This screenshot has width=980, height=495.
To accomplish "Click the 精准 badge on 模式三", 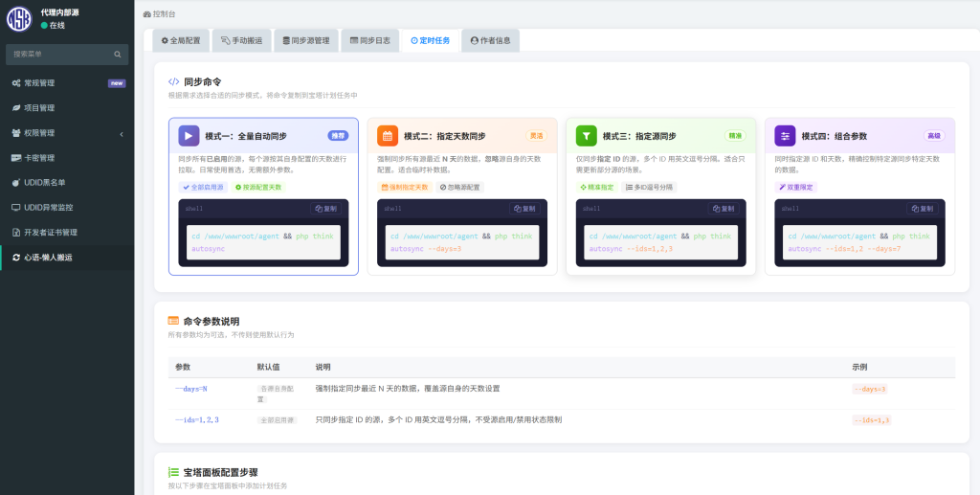I will [x=736, y=136].
